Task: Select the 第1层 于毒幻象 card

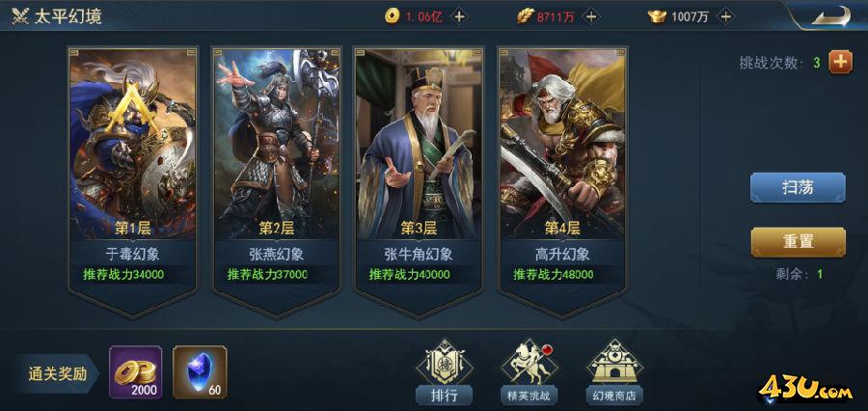Action: tap(133, 181)
